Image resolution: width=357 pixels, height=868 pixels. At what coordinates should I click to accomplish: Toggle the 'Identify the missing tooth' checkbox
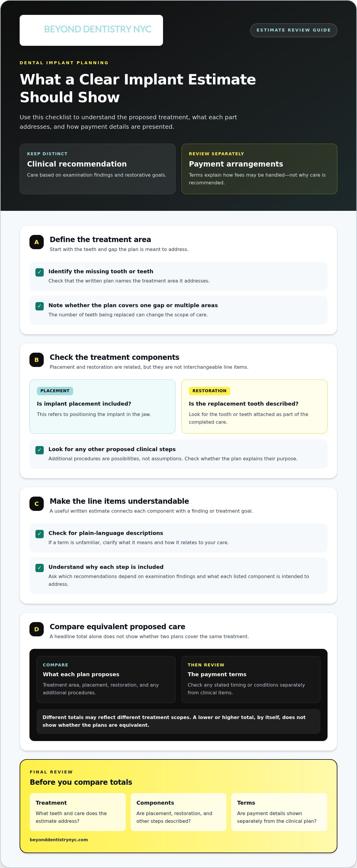[40, 272]
